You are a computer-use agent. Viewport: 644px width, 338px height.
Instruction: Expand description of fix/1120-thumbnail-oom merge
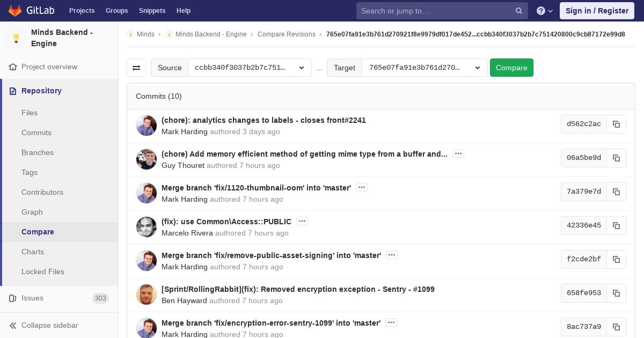(x=362, y=187)
